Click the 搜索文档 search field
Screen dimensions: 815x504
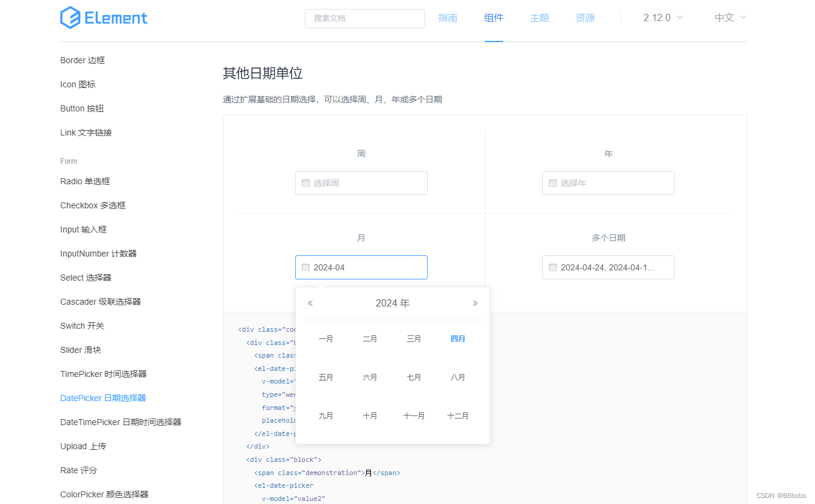point(364,18)
